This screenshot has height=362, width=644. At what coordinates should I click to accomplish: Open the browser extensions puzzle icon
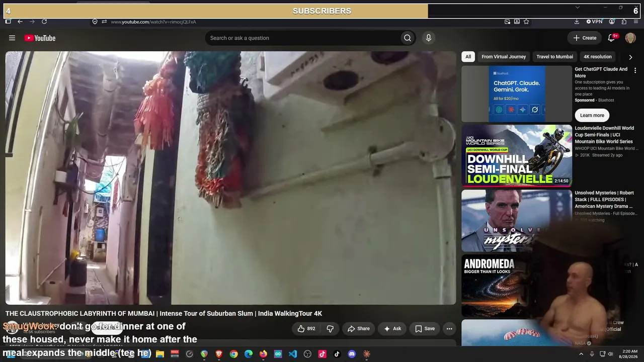(x=624, y=22)
